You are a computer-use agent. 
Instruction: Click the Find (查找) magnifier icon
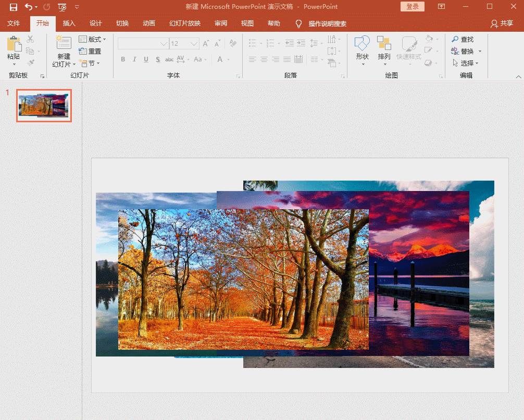(x=455, y=40)
